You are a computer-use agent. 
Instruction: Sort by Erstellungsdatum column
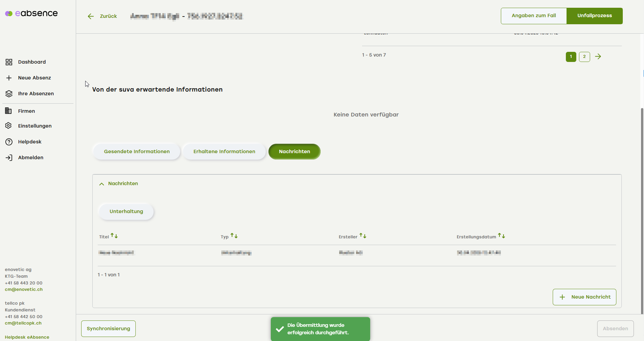[502, 236]
